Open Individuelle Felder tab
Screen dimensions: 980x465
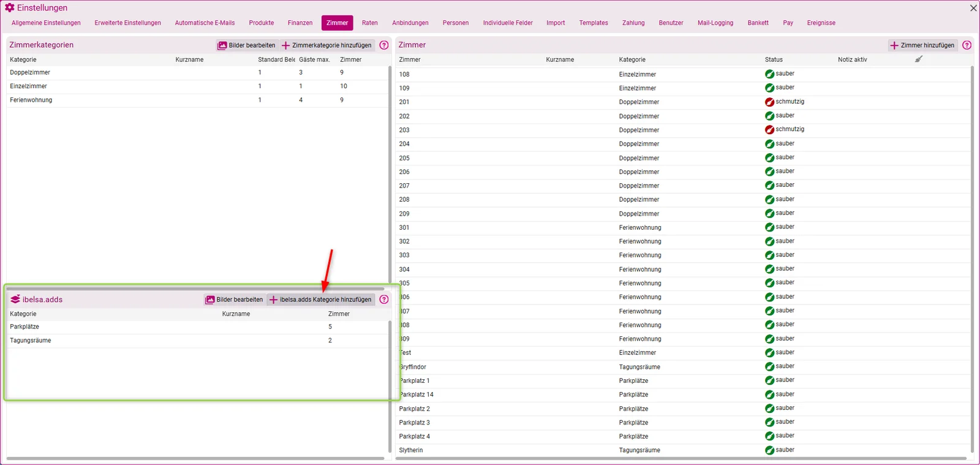pos(508,23)
